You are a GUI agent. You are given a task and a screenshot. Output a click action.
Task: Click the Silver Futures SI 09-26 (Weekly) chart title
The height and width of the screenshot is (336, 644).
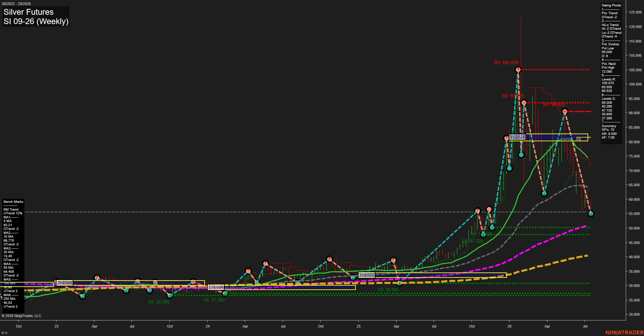(36, 17)
